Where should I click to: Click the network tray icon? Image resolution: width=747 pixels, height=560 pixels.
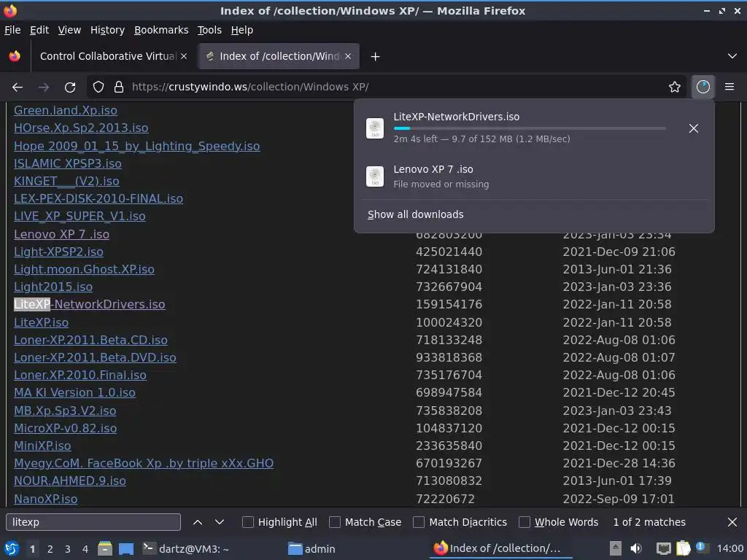(x=663, y=549)
